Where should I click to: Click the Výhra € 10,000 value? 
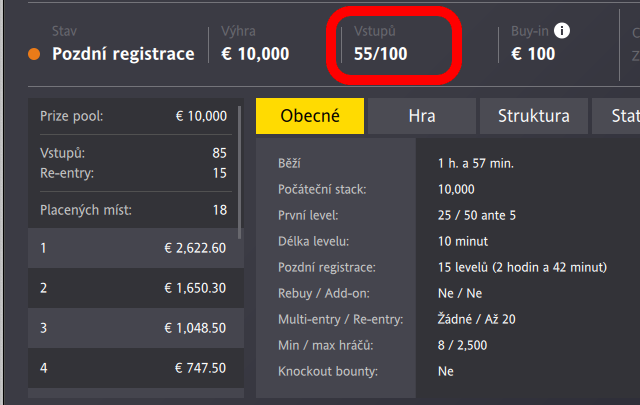click(x=255, y=54)
